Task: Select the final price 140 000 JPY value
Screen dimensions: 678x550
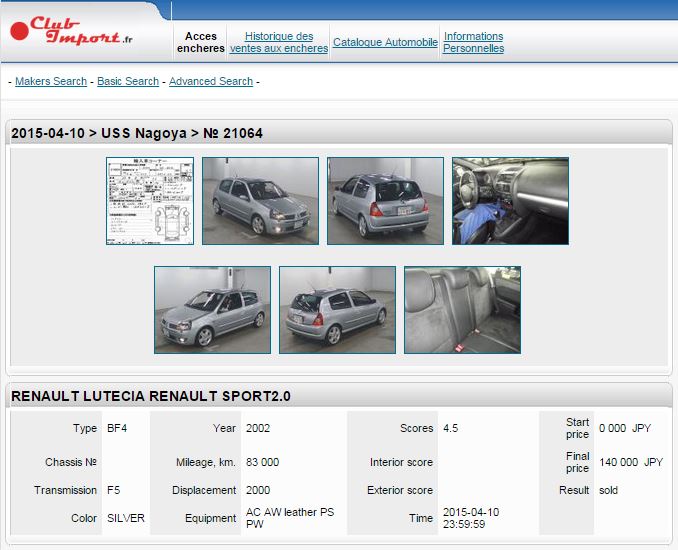Action: click(x=630, y=462)
